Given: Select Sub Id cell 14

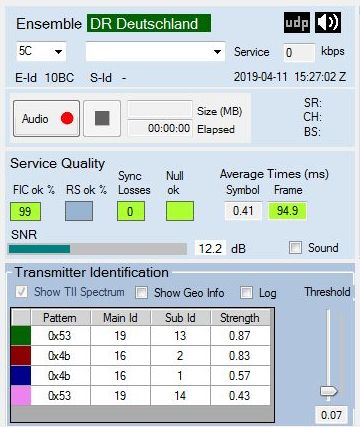Looking at the screenshot, I should [180, 395].
